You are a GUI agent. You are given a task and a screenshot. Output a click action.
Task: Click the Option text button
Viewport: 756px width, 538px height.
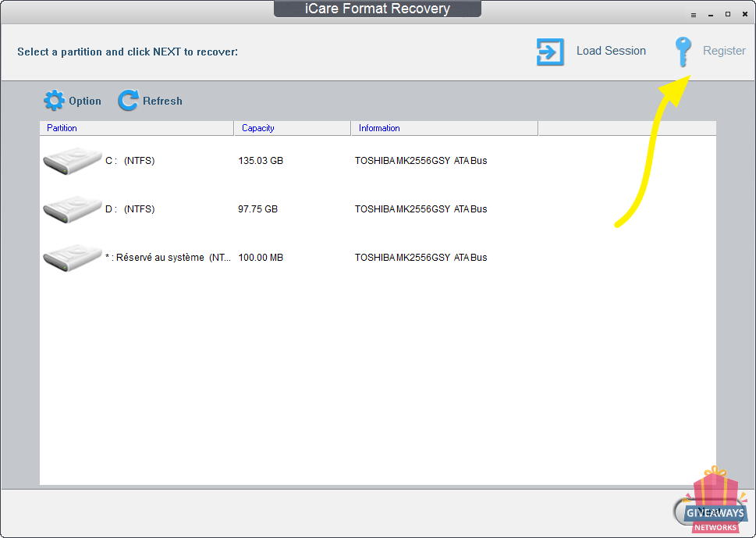[85, 101]
